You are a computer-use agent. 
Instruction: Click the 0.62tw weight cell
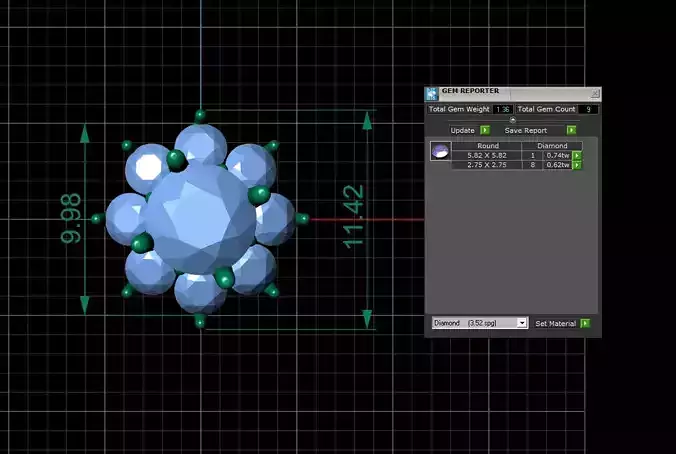coord(558,165)
